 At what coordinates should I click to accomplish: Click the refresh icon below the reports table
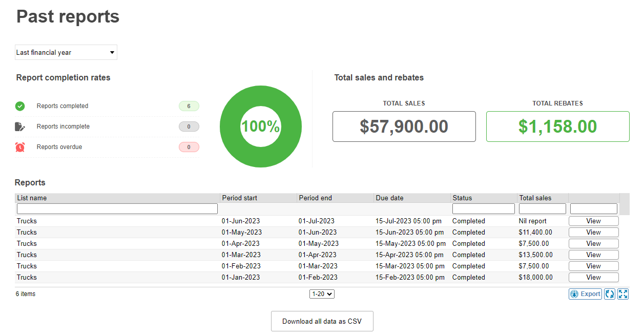pos(610,294)
